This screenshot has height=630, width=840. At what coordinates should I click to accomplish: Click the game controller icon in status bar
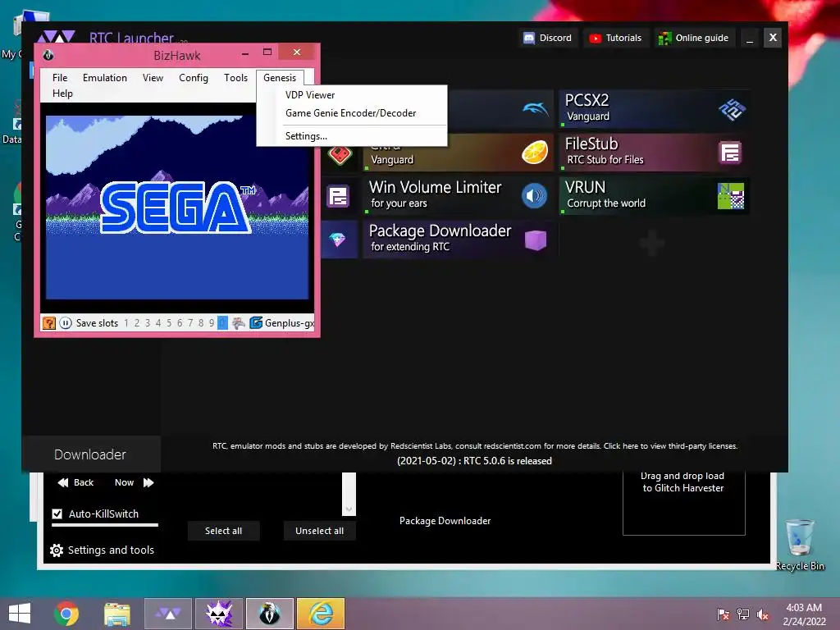coord(239,323)
